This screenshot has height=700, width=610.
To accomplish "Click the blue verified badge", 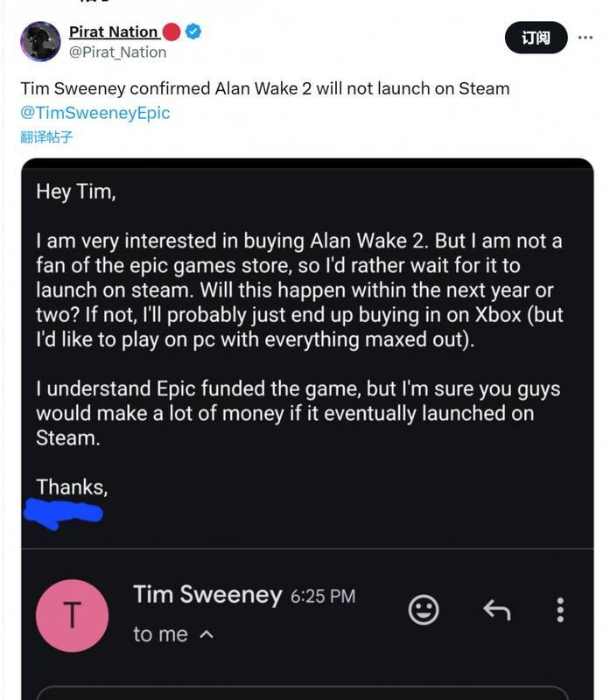I will [193, 32].
